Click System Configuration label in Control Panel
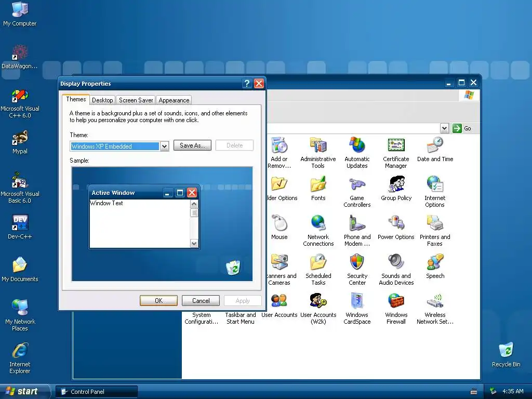532x399 pixels. point(202,318)
